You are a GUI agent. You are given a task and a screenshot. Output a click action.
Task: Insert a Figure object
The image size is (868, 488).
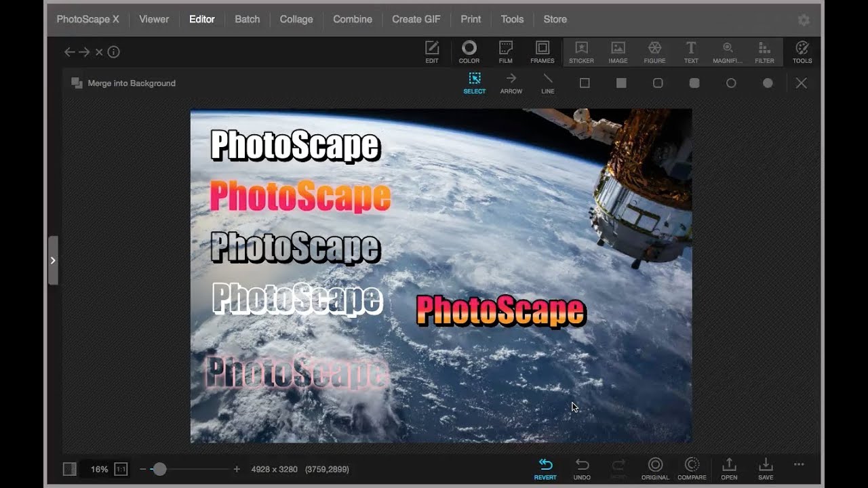654,52
